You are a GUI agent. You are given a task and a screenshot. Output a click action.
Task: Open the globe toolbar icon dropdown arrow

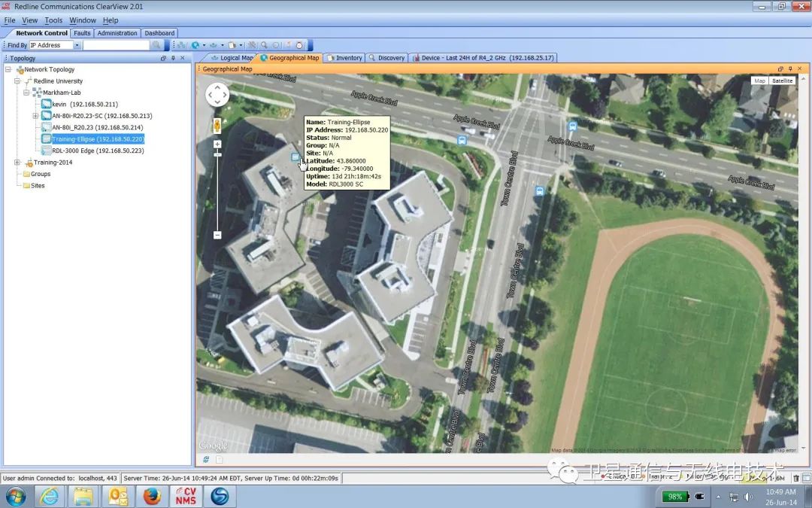tap(204, 45)
